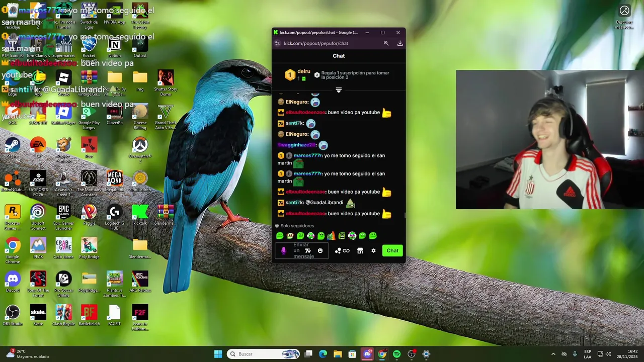Open Overwatch 2 desktop shortcut
644x362 pixels.
pyautogui.click(x=140, y=149)
